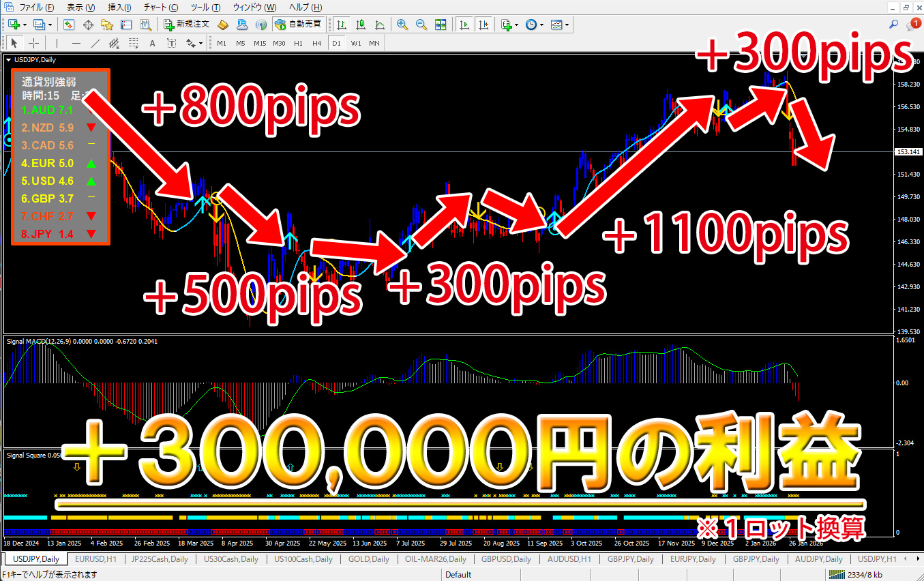This screenshot has width=924, height=581.
Task: Click the notification bubble with red badge
Action: coord(912,25)
